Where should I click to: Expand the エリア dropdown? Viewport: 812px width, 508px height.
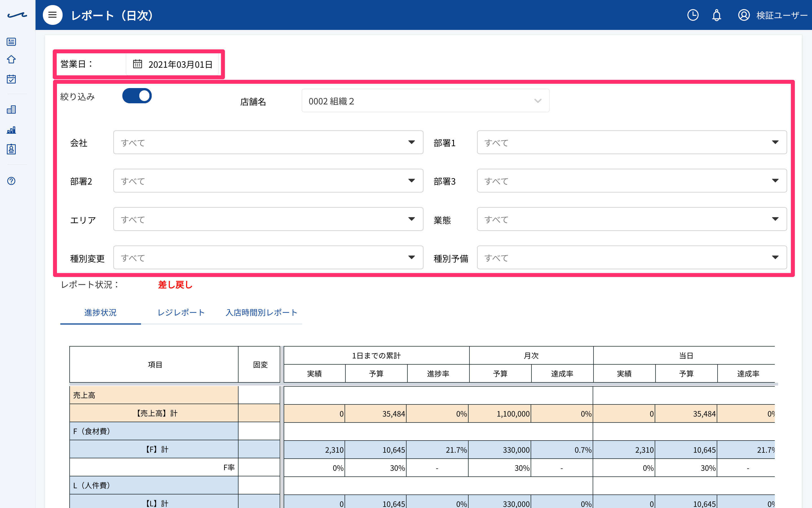point(268,219)
